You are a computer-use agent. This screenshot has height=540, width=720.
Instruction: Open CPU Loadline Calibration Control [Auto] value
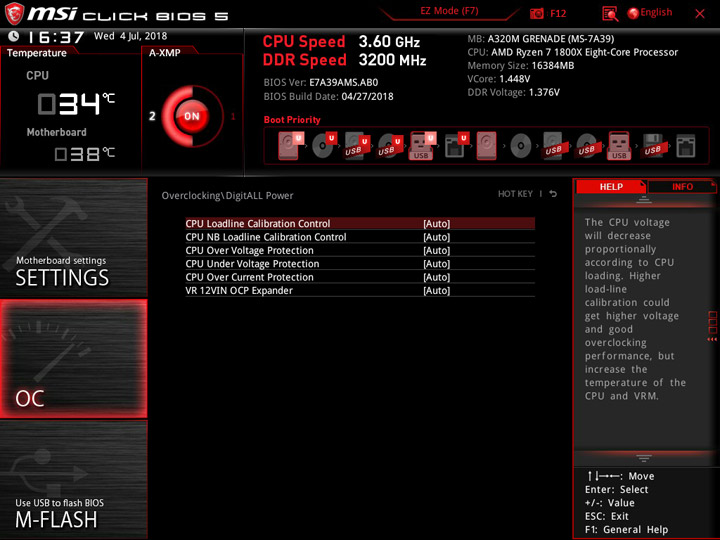pyautogui.click(x=437, y=224)
